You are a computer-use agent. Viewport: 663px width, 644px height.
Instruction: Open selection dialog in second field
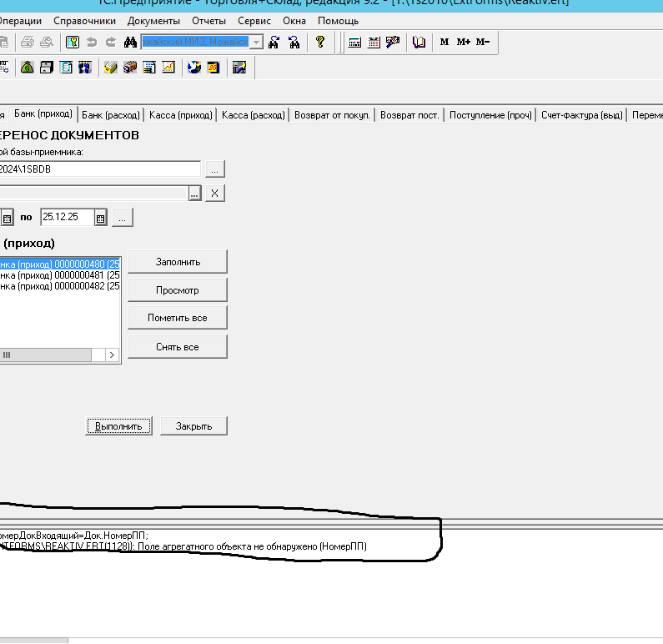click(x=194, y=194)
